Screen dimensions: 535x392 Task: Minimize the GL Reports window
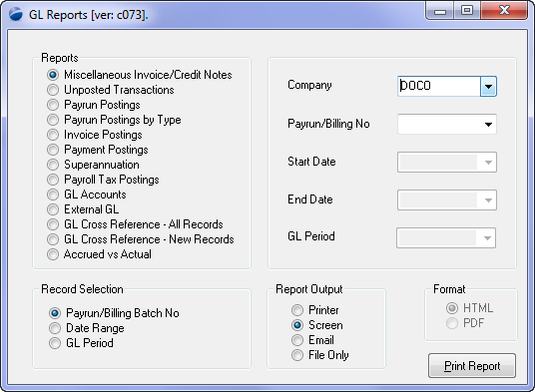pos(440,11)
